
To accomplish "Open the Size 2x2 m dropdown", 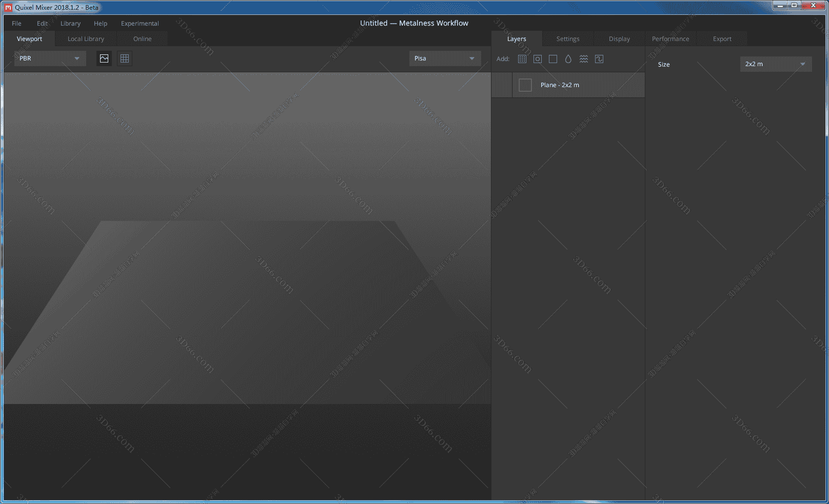I will point(775,64).
